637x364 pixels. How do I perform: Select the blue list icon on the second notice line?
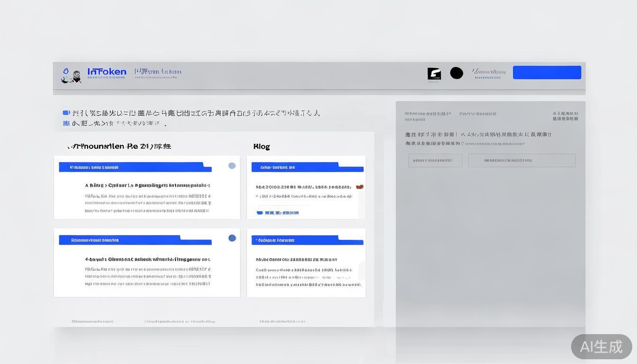[x=66, y=123]
